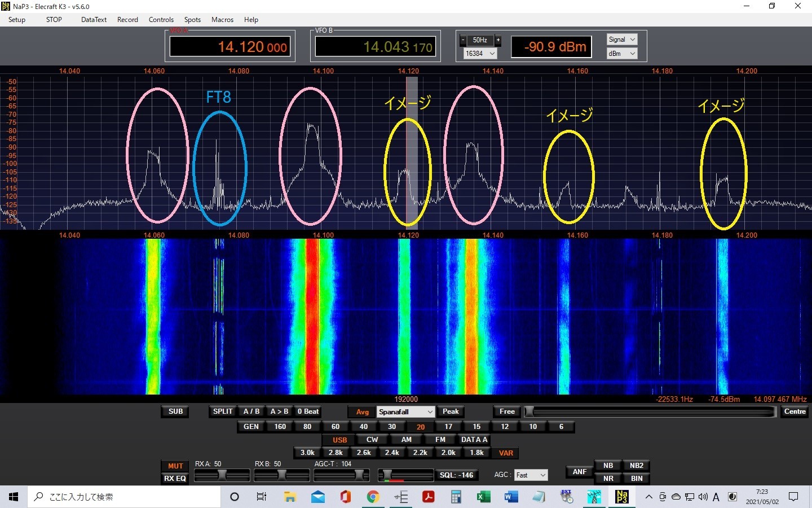Select the 2.4k filter width
This screenshot has width=812, height=508.
point(392,453)
